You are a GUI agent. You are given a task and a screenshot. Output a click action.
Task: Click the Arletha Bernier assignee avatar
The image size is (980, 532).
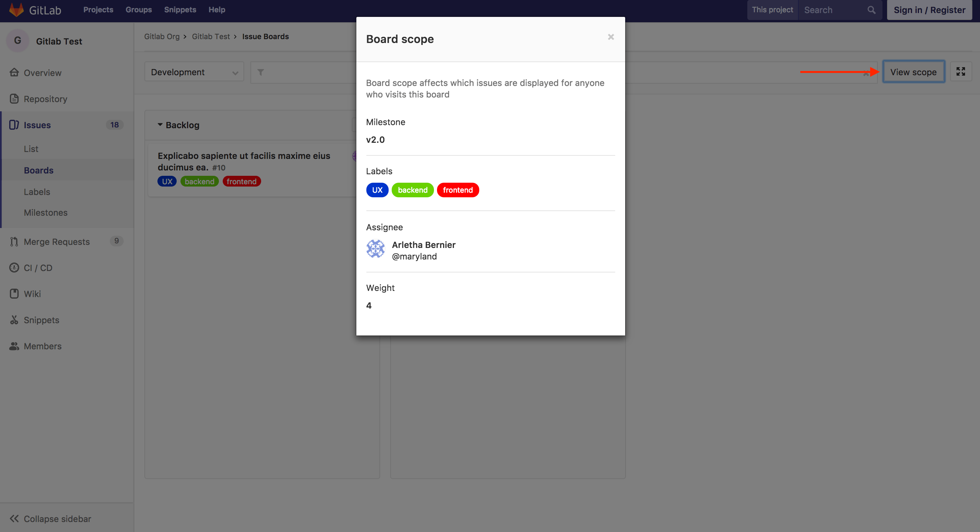tap(376, 249)
